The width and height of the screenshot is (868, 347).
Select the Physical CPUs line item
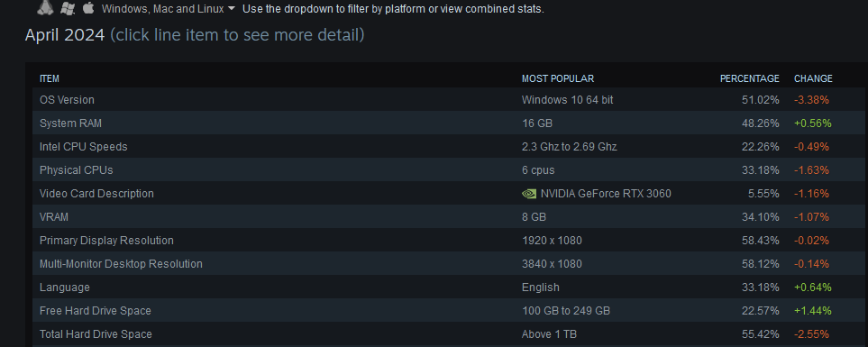448,170
